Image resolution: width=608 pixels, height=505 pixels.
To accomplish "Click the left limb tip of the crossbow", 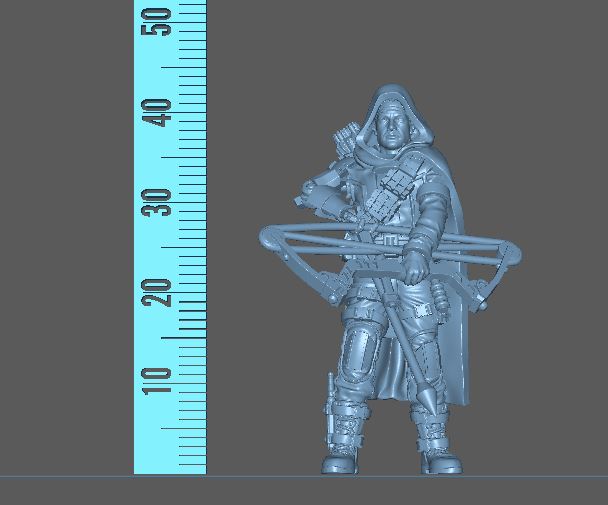I will pos(267,237).
